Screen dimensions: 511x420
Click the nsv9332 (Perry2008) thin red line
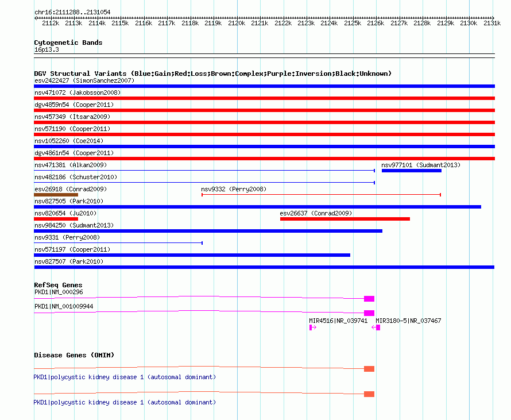[x=322, y=195]
